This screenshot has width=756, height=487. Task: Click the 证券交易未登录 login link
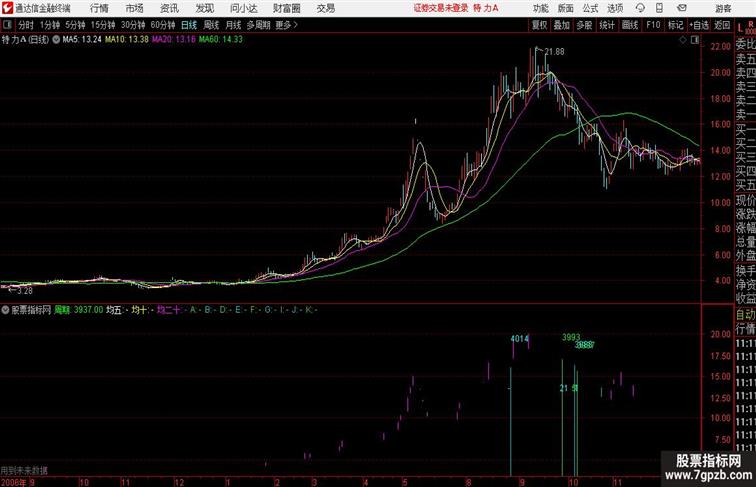coord(441,8)
